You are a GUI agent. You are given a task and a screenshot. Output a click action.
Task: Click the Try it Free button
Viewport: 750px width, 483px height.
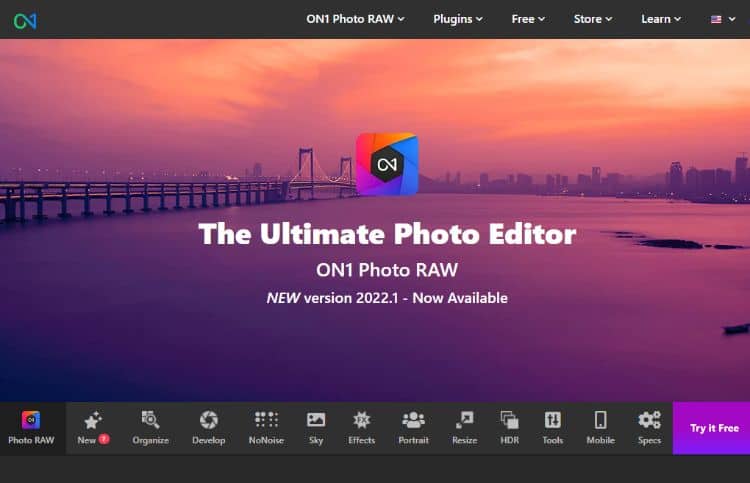(x=711, y=428)
